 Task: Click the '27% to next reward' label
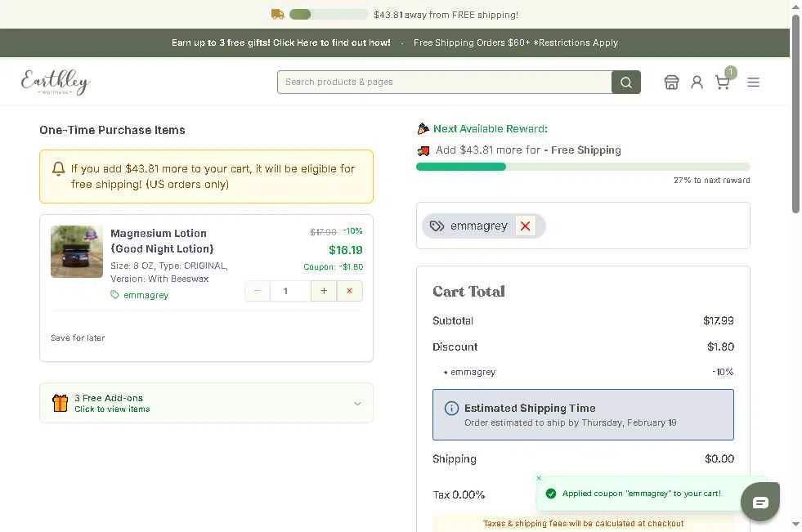[711, 180]
